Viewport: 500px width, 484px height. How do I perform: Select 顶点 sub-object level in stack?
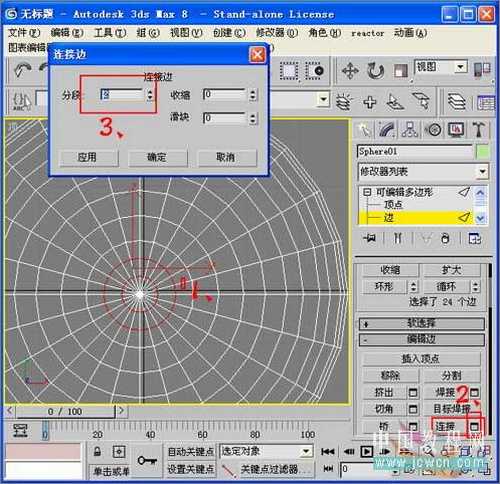[x=393, y=204]
